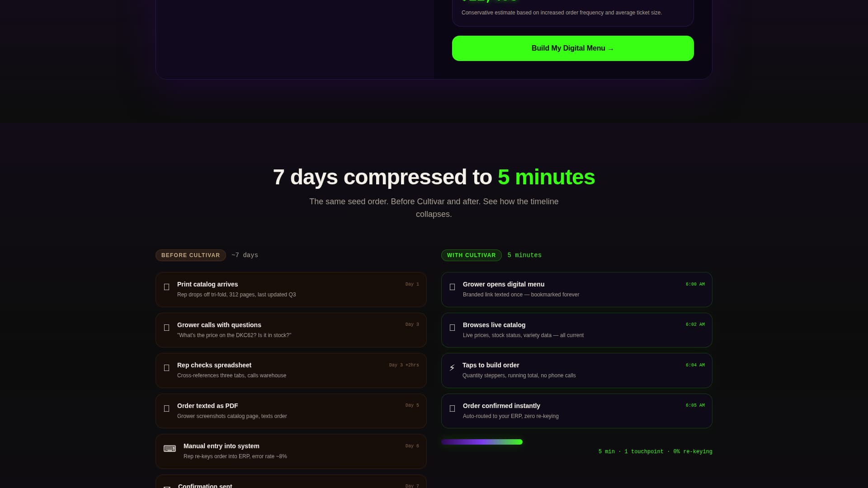Select 'Cross-references three tabs, calls warehouse' text
The height and width of the screenshot is (488, 868).
point(231,375)
